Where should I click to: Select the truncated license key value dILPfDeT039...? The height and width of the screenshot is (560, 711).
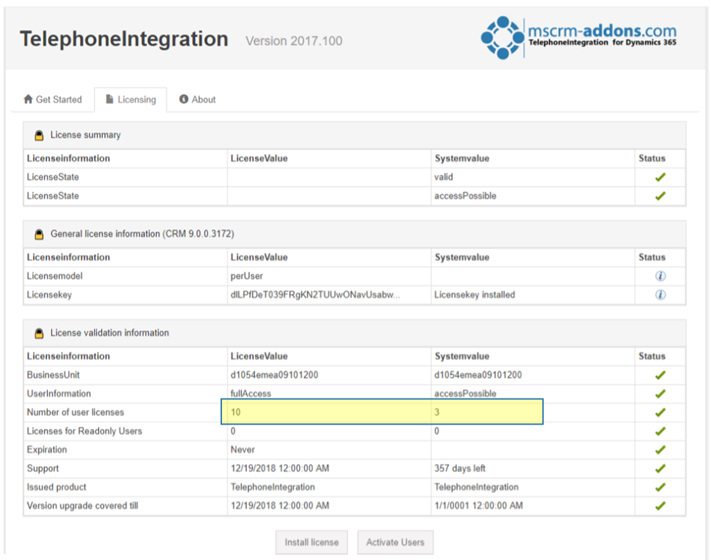315,295
